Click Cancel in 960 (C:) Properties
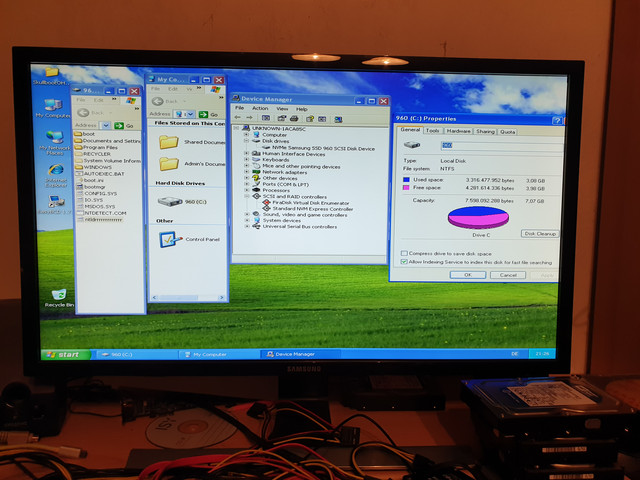Image resolution: width=640 pixels, height=480 pixels. (508, 275)
